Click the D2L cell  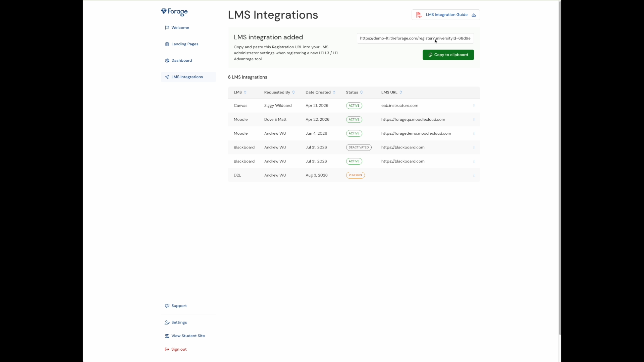coord(237,175)
